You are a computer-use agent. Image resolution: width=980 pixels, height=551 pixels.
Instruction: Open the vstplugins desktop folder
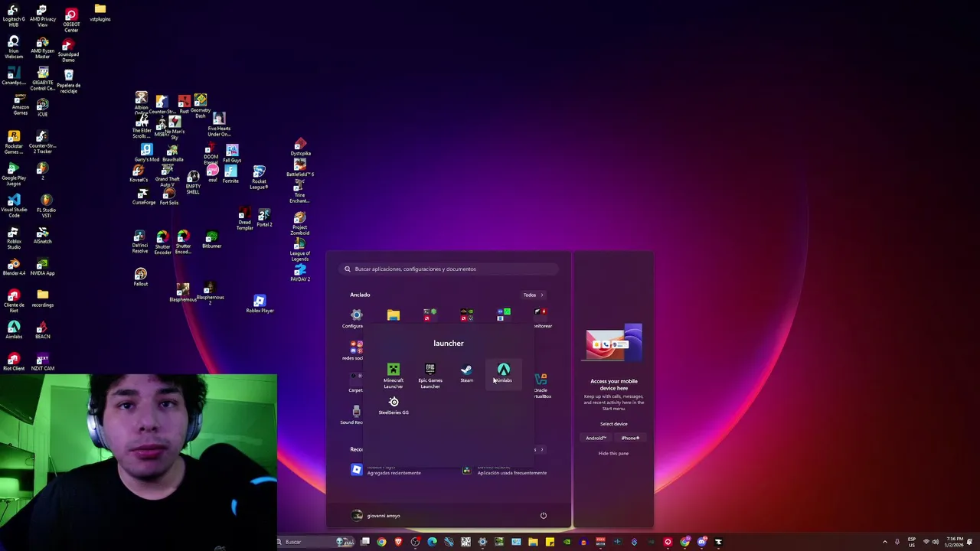tap(100, 13)
